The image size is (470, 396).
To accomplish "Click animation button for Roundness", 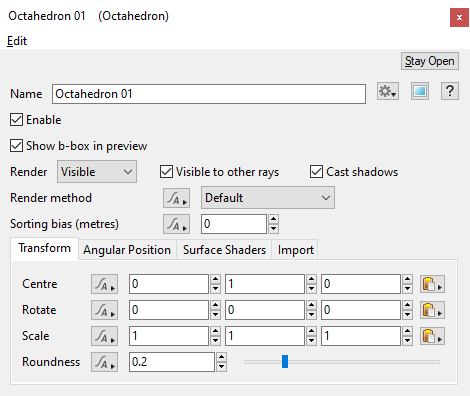I will (104, 362).
